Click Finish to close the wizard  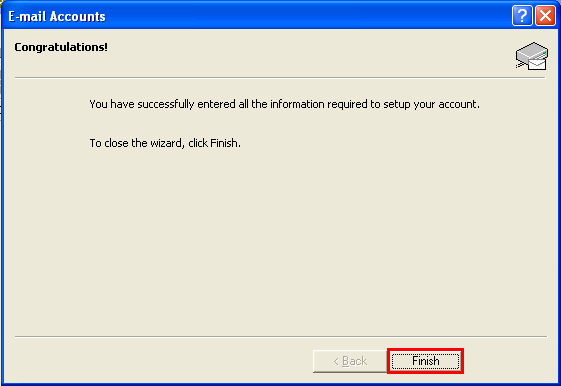(x=425, y=361)
